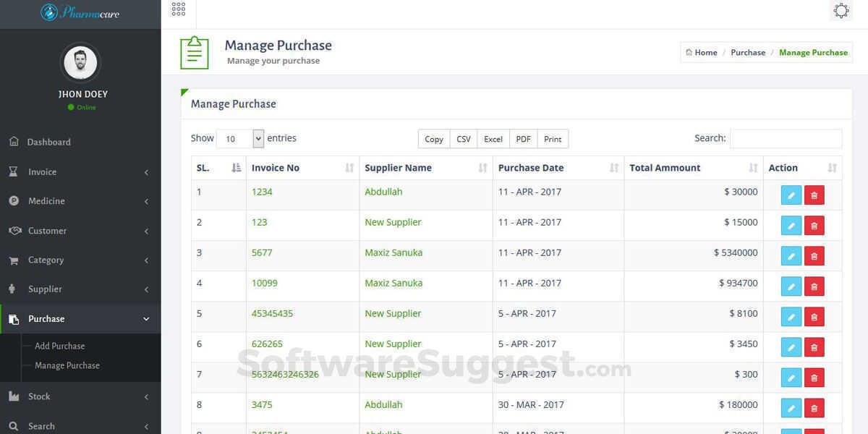868x434 pixels.
Task: Click the red trash icon for invoice 626265
Action: pyautogui.click(x=814, y=347)
